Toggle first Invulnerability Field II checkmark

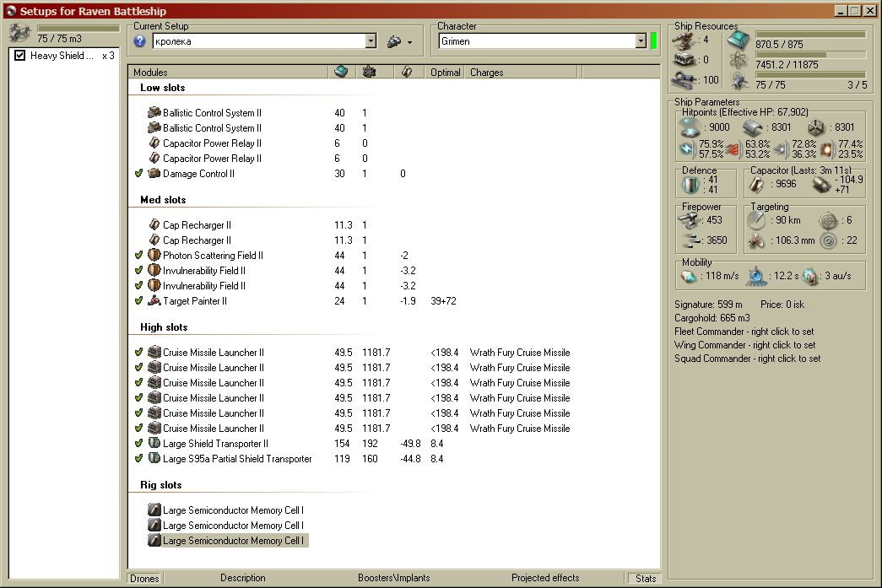click(139, 271)
